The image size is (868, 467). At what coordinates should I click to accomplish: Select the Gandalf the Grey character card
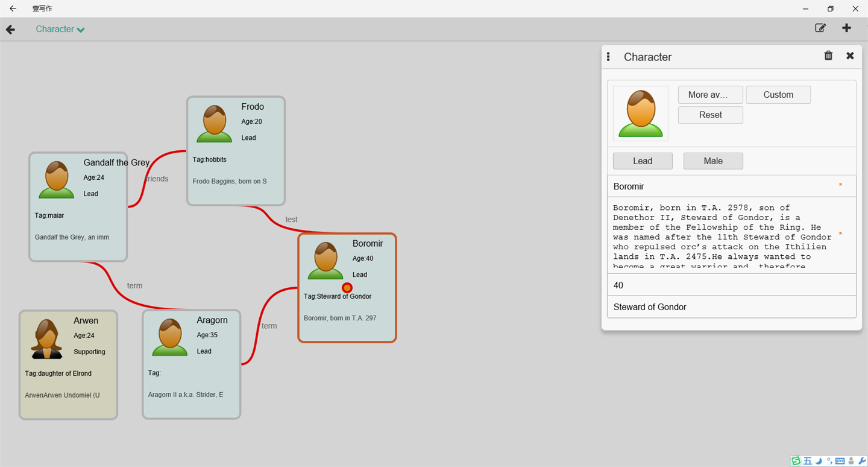(x=78, y=207)
